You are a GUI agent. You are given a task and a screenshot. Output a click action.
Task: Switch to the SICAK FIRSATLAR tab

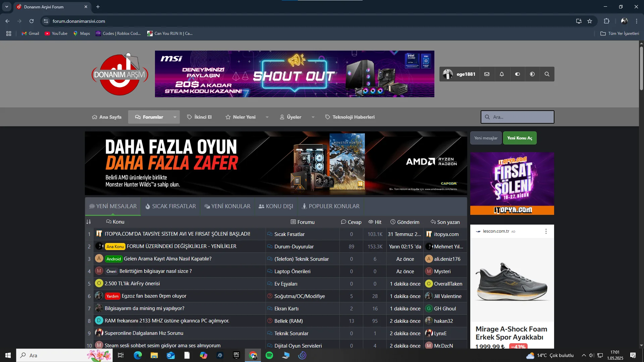(x=170, y=206)
